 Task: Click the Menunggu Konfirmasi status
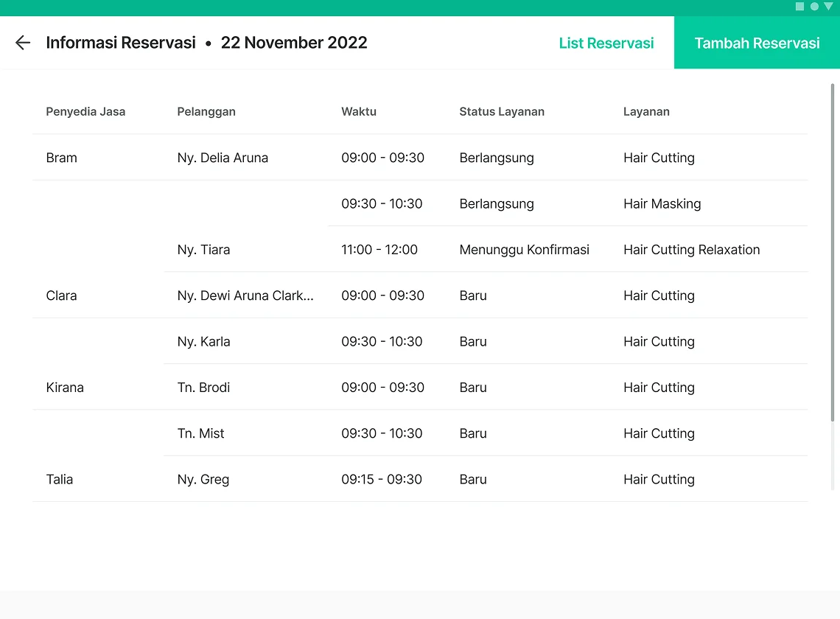tap(524, 250)
